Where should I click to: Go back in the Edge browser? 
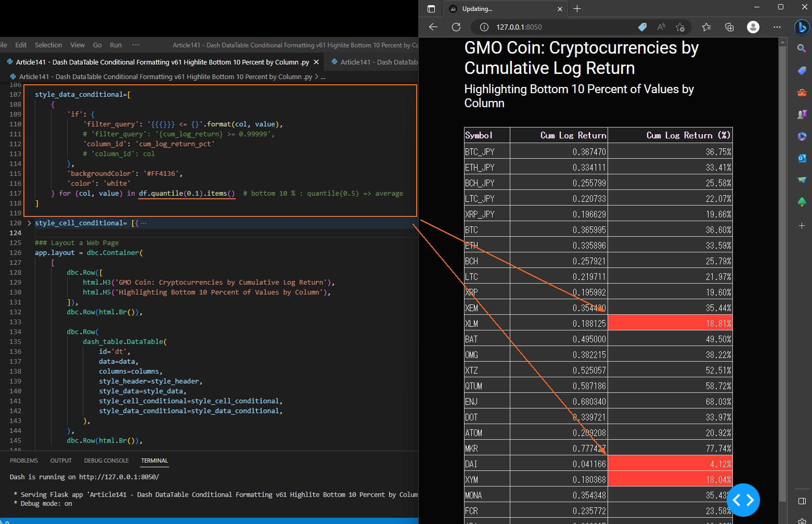coord(433,27)
